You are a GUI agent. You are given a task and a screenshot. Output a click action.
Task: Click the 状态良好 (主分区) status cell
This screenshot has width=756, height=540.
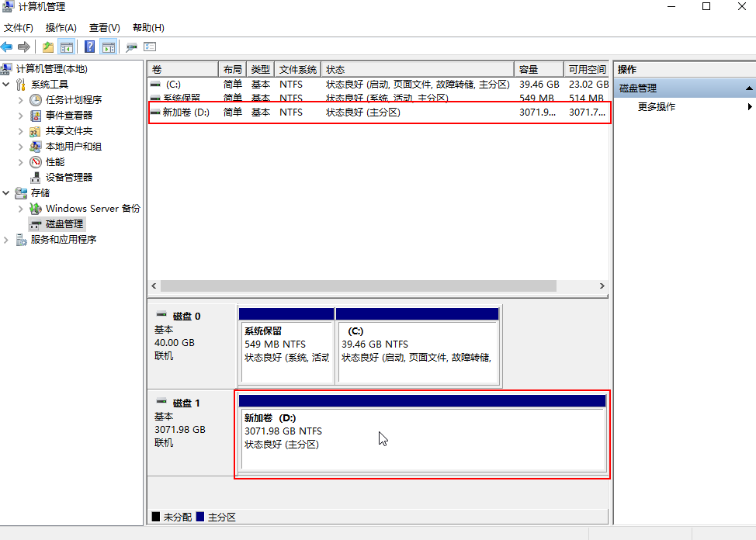click(x=363, y=112)
